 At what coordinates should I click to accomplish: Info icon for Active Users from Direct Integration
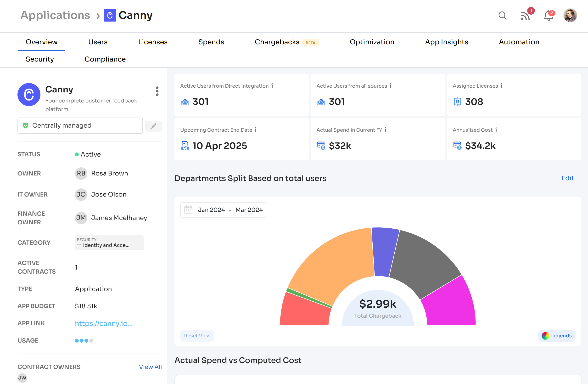272,85
